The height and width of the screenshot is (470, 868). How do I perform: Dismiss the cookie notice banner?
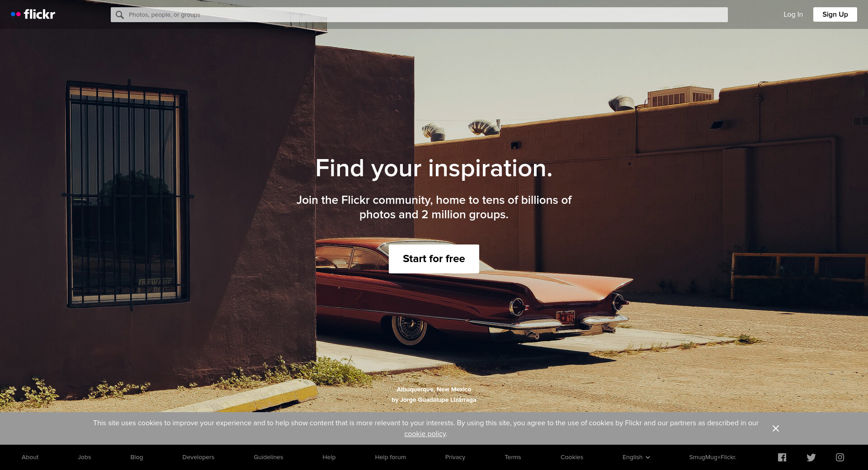coord(776,428)
